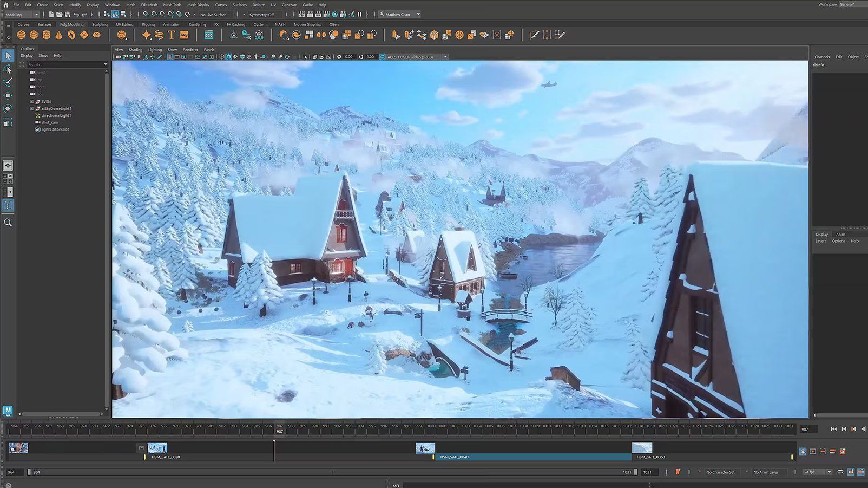Toggle the grid display in the viewport toolbar

pyautogui.click(x=170, y=56)
